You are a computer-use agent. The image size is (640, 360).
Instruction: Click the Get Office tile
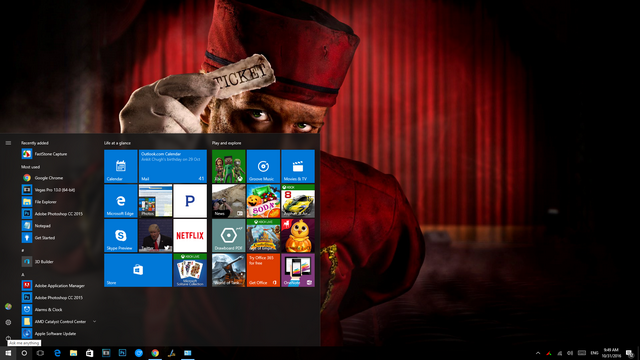point(263,270)
